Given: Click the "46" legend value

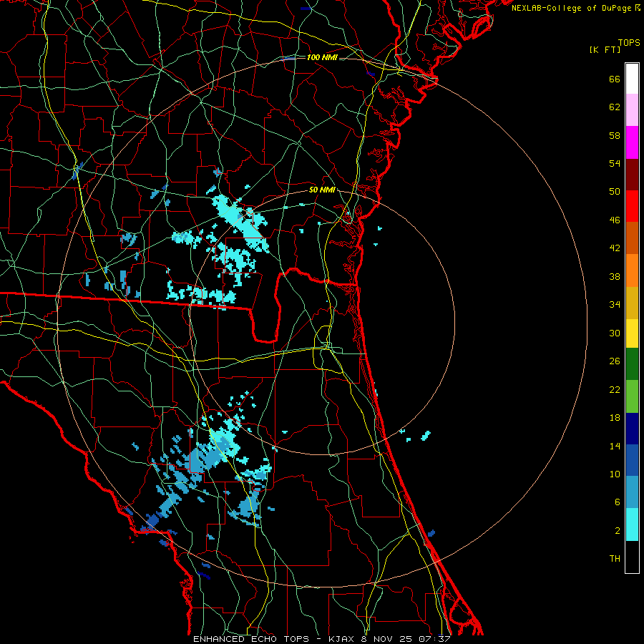Looking at the screenshot, I should click(x=615, y=220).
